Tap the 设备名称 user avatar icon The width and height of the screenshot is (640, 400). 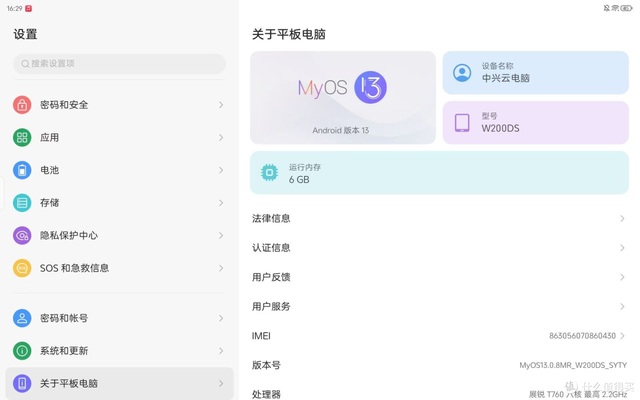coord(462,73)
